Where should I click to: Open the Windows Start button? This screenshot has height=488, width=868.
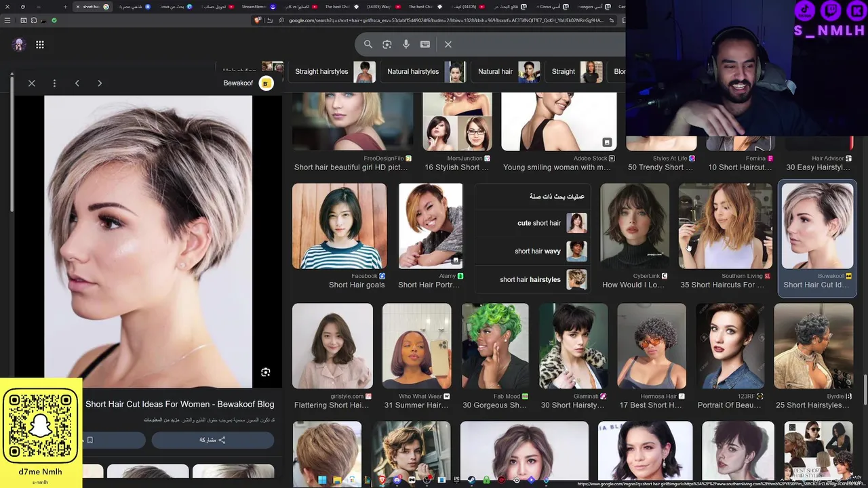click(323, 480)
